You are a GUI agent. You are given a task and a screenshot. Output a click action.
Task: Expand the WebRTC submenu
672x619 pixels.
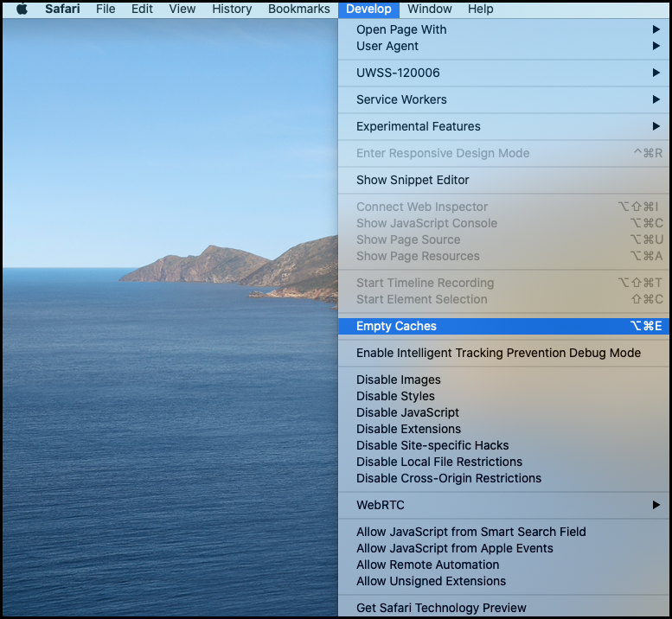coord(505,505)
